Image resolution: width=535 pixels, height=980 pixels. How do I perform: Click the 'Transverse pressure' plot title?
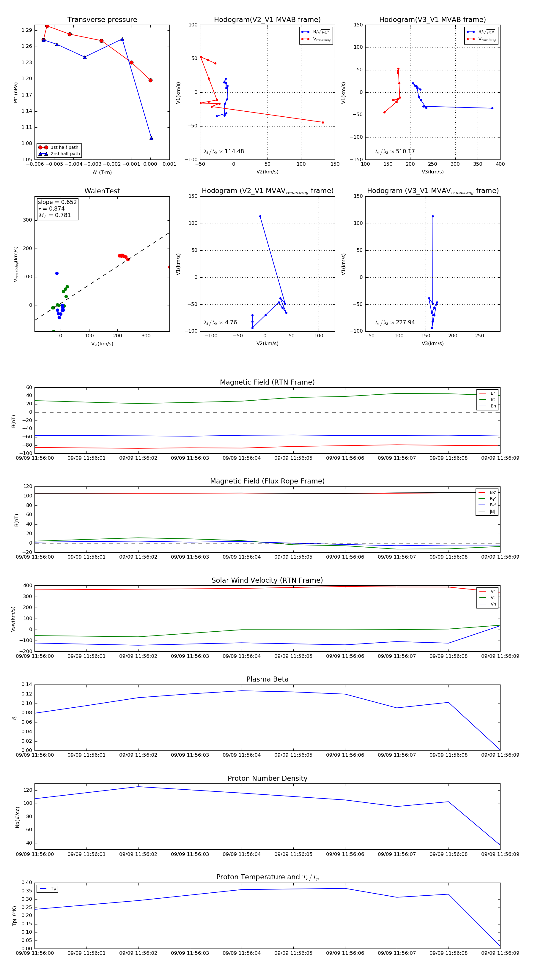tap(102, 20)
